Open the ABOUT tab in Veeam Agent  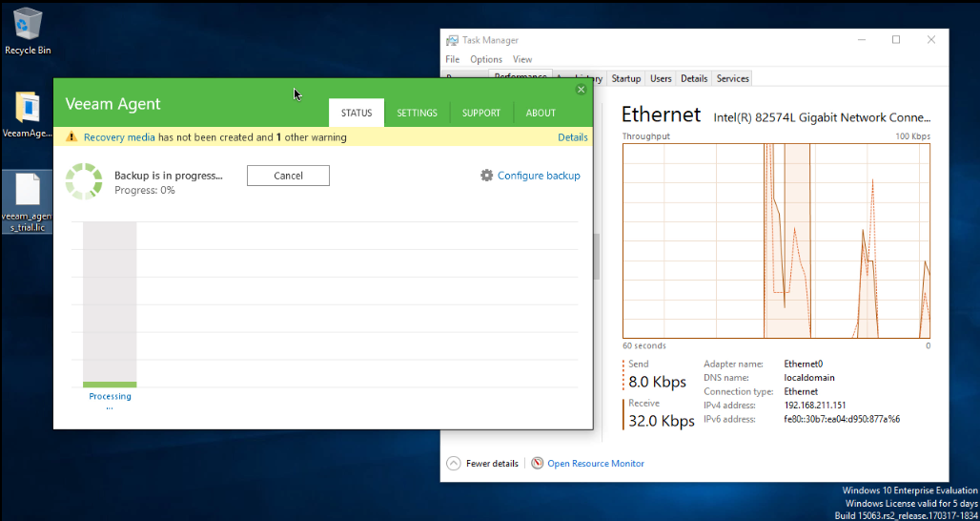541,113
